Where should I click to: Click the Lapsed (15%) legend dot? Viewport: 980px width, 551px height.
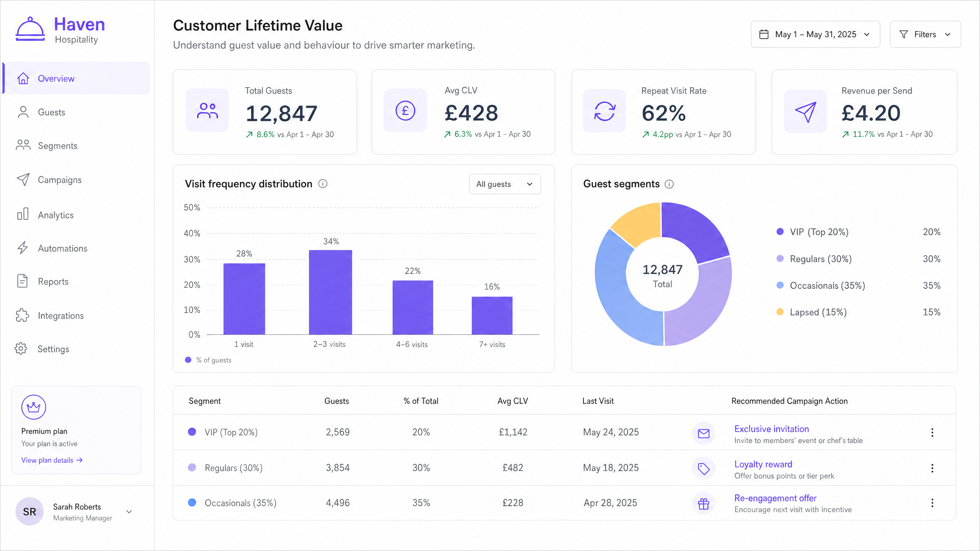(780, 312)
